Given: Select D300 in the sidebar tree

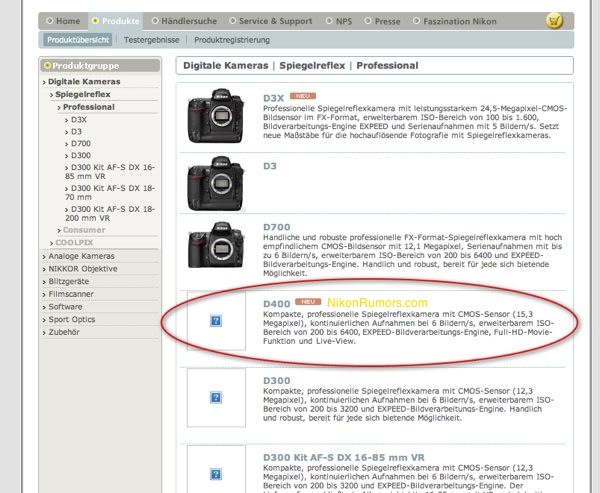Looking at the screenshot, I should pyautogui.click(x=78, y=155).
